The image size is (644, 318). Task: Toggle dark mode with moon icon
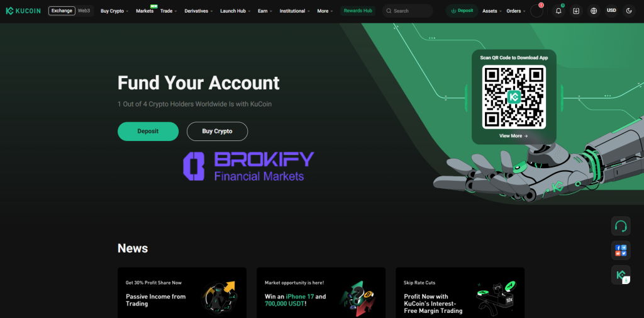tap(629, 11)
